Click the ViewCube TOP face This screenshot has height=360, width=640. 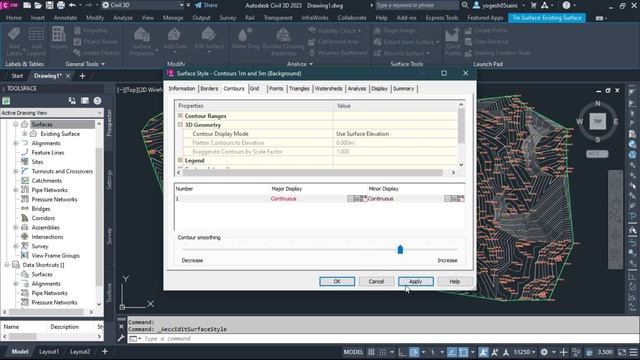(x=598, y=121)
